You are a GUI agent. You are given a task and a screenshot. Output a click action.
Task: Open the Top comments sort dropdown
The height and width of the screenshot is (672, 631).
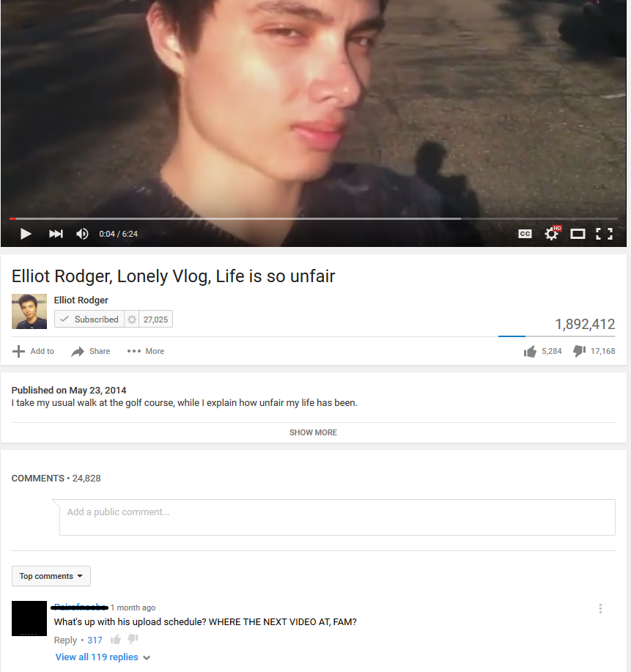tap(51, 576)
